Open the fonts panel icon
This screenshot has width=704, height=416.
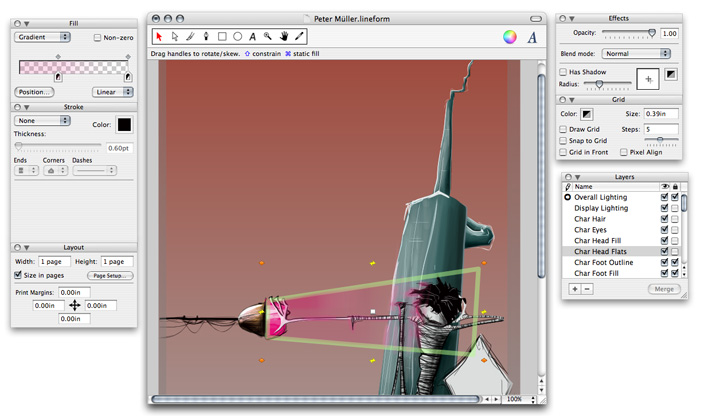532,37
